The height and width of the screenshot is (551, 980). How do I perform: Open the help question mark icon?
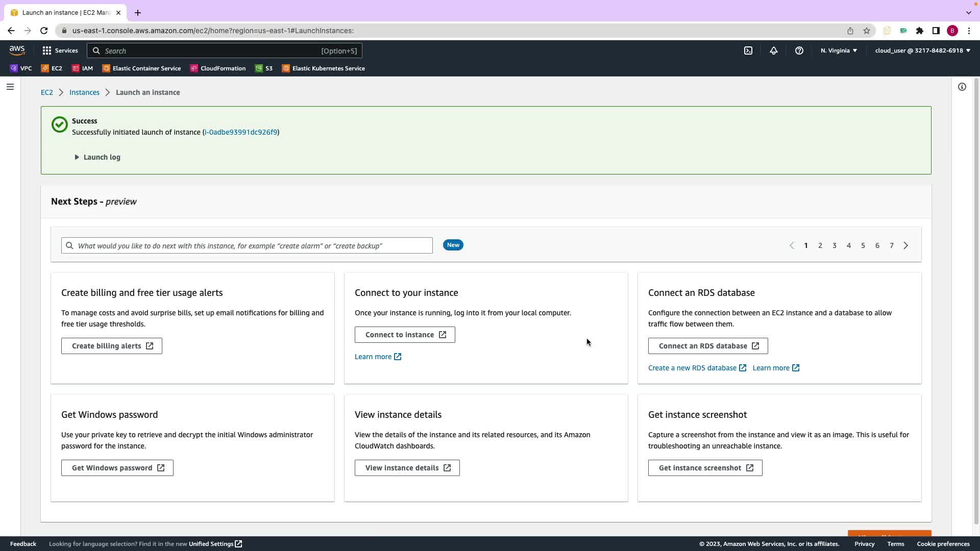[799, 51]
